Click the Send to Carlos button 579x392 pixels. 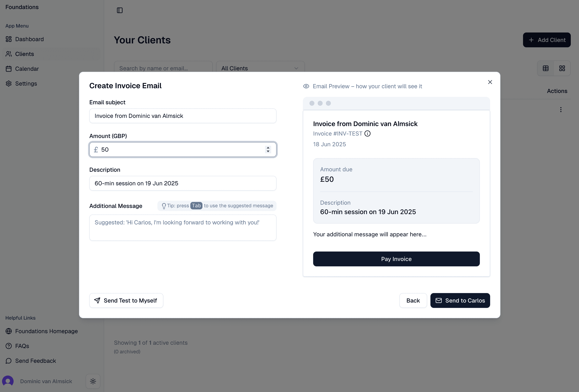pyautogui.click(x=460, y=300)
